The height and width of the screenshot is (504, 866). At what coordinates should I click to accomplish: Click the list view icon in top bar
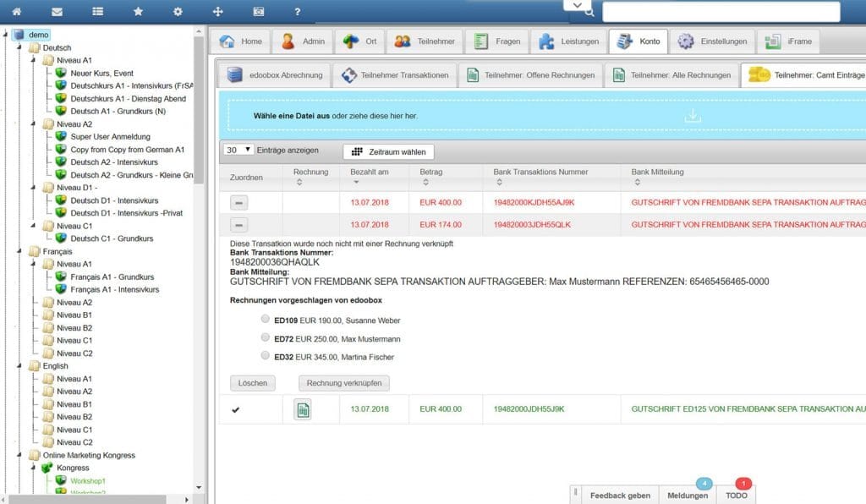point(98,11)
